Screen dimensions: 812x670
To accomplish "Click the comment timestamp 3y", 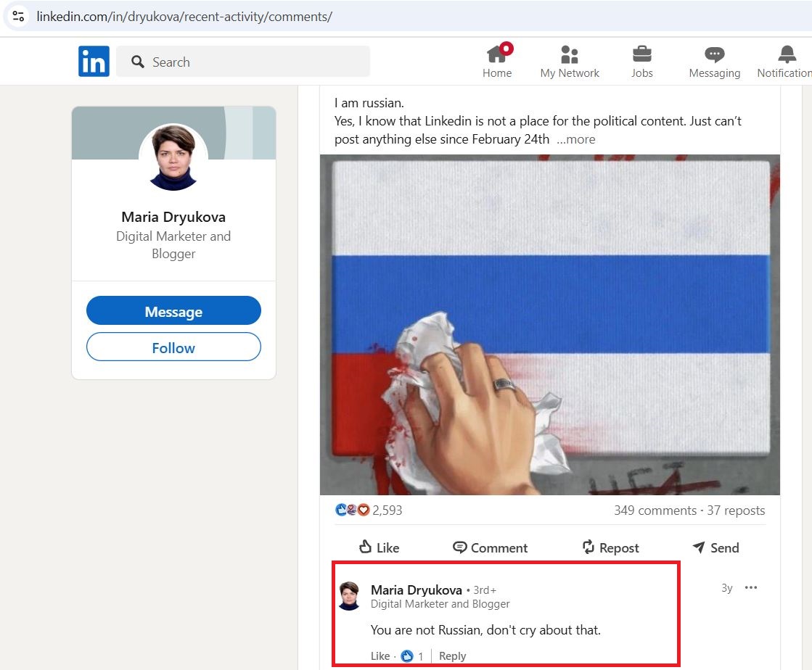I will coord(727,588).
